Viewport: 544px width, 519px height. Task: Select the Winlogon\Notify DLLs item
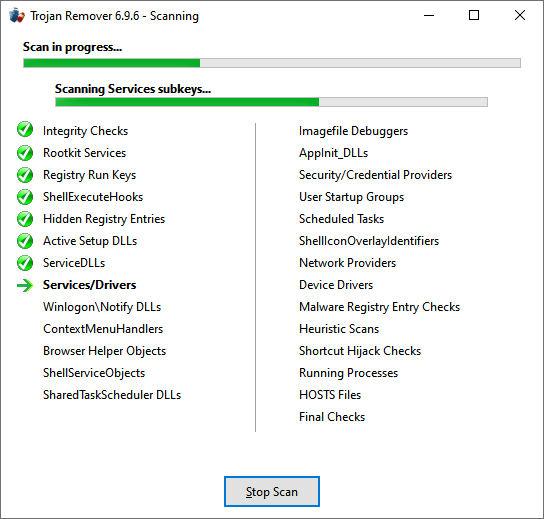pos(102,307)
